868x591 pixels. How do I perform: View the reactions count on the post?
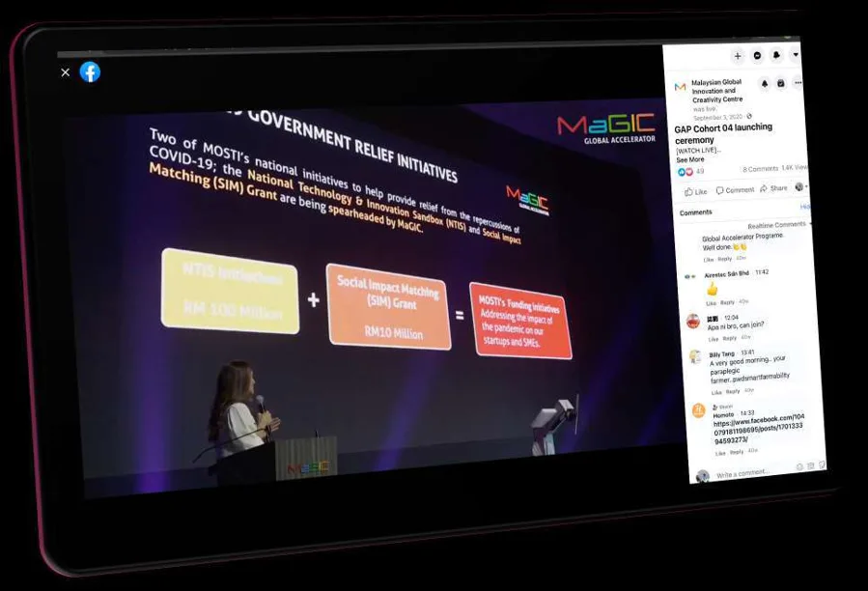tap(691, 172)
